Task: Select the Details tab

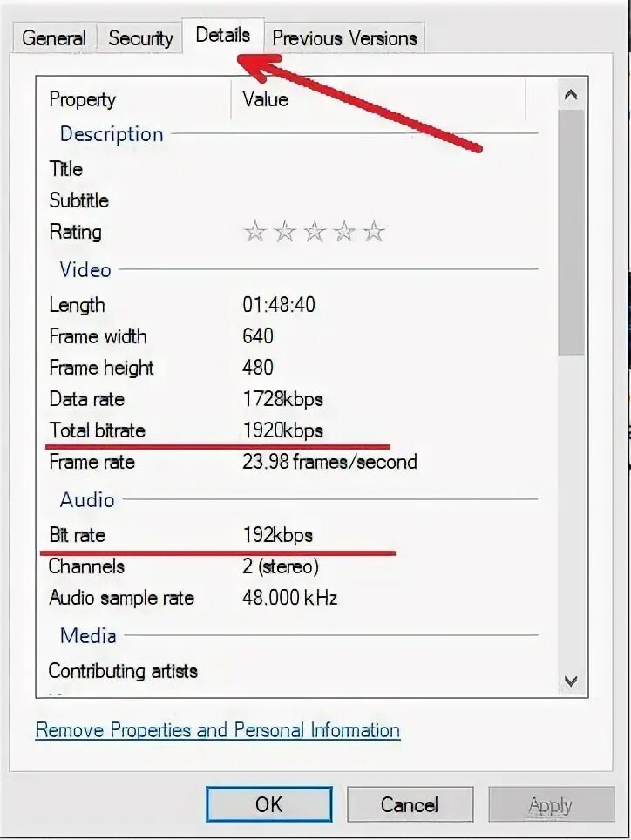Action: pyautogui.click(x=223, y=36)
